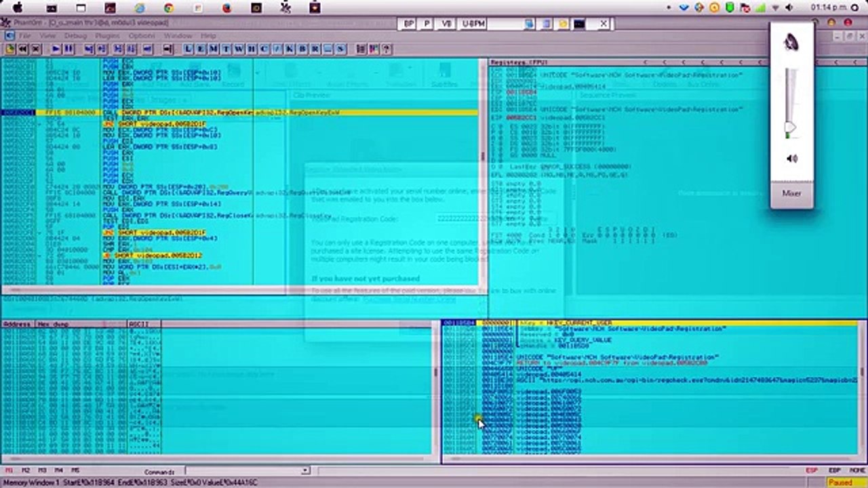Click the Trace into toolbar icon
This screenshot has width=868, height=488.
coord(119,49)
